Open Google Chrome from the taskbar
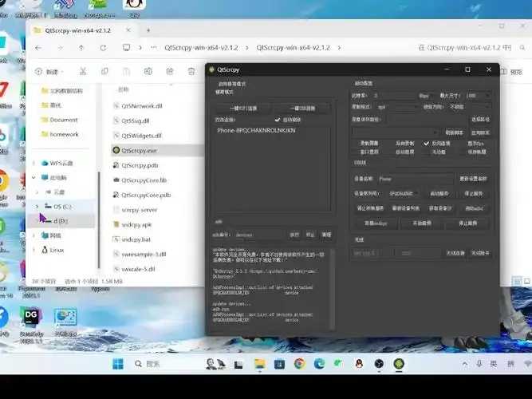The image size is (532, 399). click(299, 364)
